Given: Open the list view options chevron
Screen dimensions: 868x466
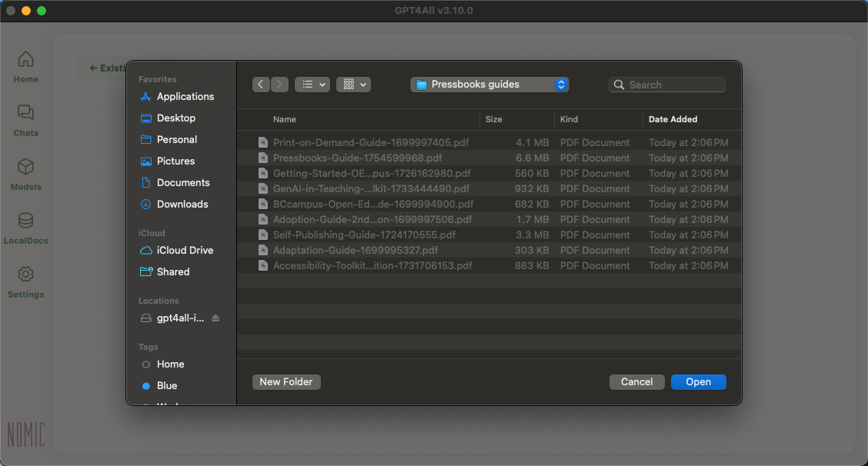Looking at the screenshot, I should click(321, 85).
